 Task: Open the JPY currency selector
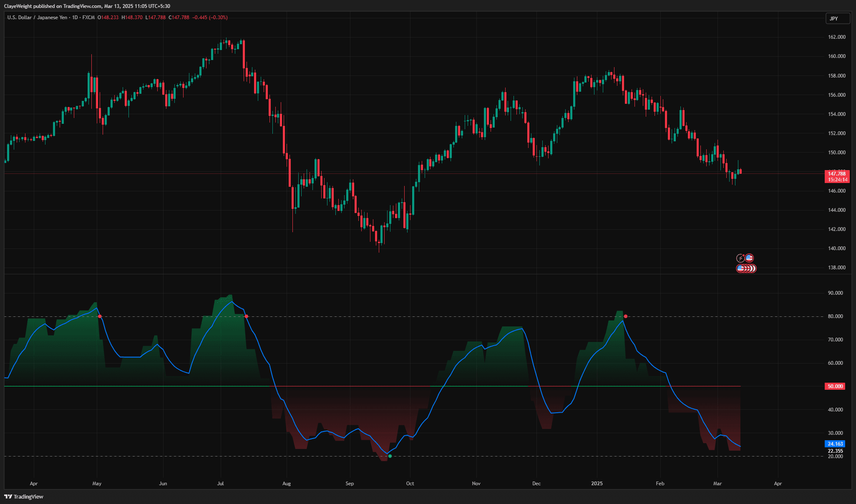[838, 18]
